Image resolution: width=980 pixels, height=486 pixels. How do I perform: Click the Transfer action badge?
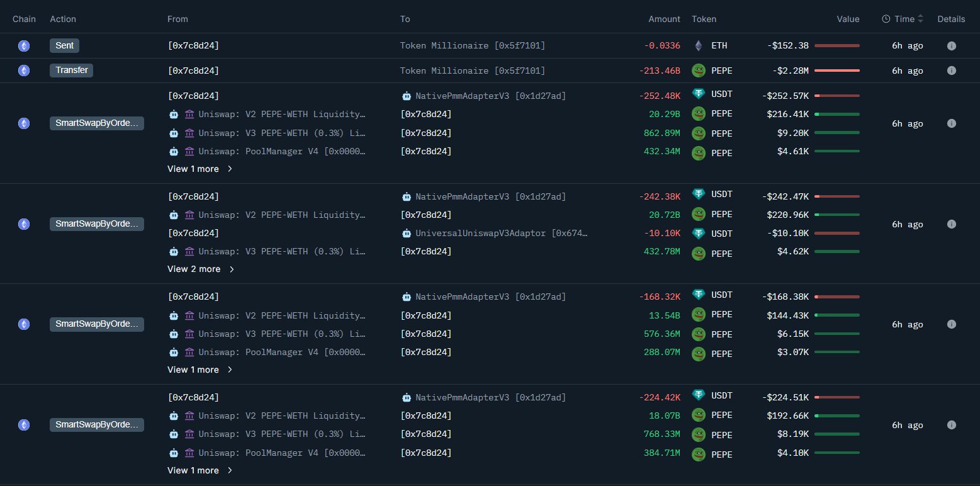(71, 71)
